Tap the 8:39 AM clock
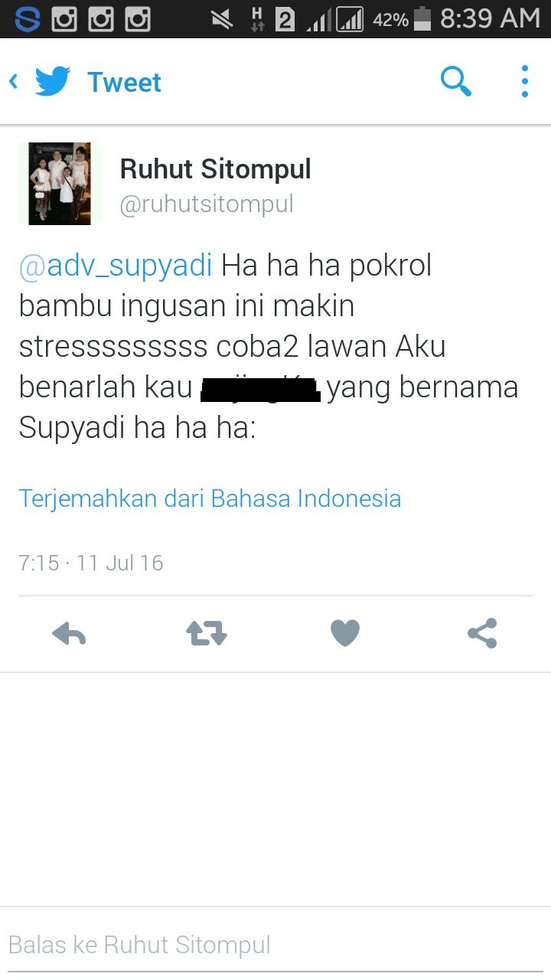551x980 pixels. pyautogui.click(x=491, y=18)
